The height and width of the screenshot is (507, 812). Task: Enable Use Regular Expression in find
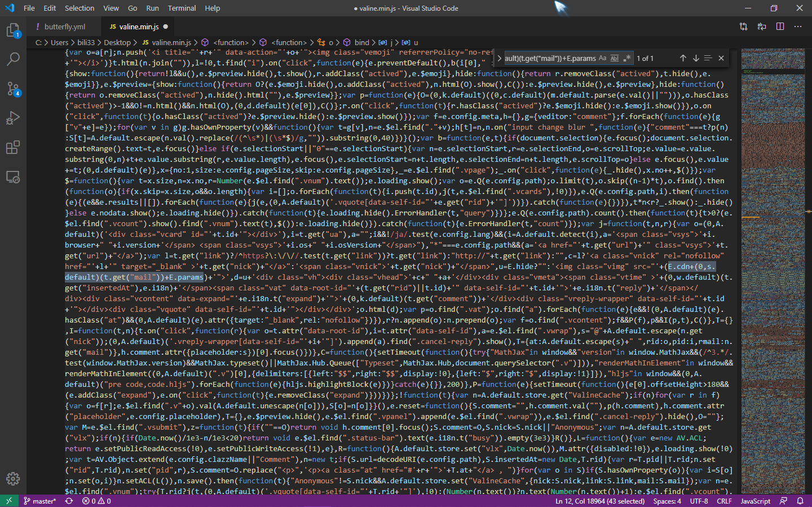tap(626, 58)
